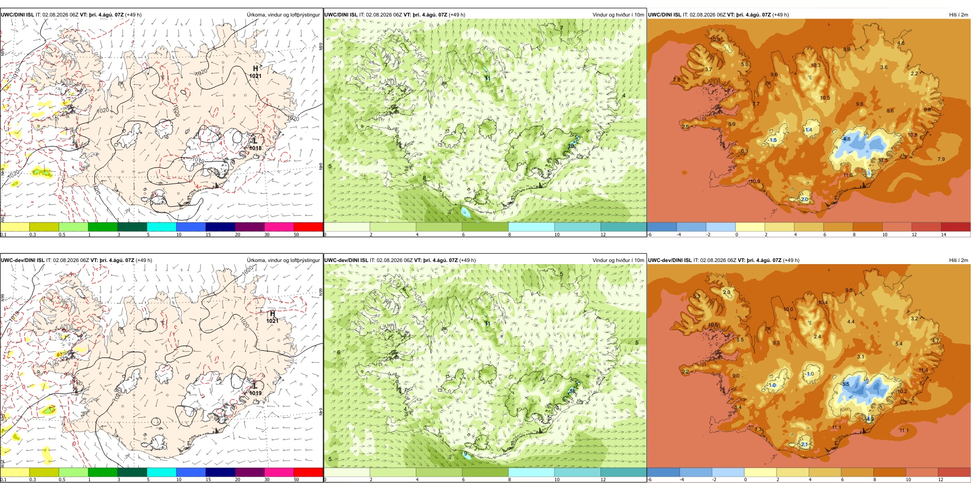Image resolution: width=980 pixels, height=490 pixels.
Task: Click the UWC-dev 'Vindur og hviður í 10m' title
Action: [x=618, y=260]
